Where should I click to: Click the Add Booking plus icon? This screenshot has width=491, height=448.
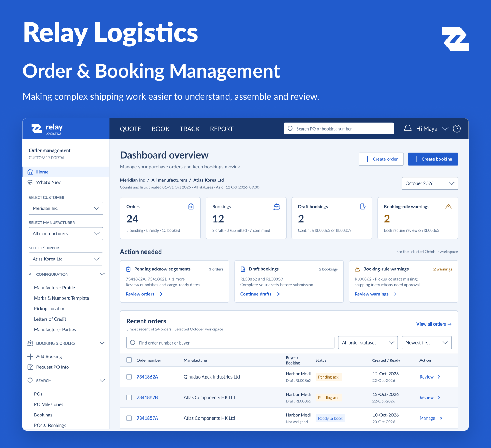pyautogui.click(x=31, y=356)
